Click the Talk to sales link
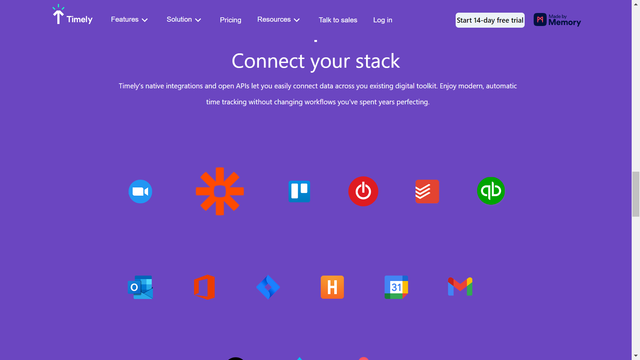Viewport: 640px width, 360px height. [338, 20]
